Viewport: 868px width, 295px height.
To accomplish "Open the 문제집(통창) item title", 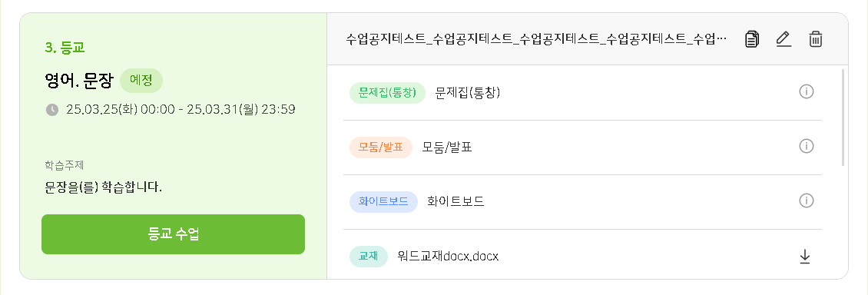I will coord(468,93).
